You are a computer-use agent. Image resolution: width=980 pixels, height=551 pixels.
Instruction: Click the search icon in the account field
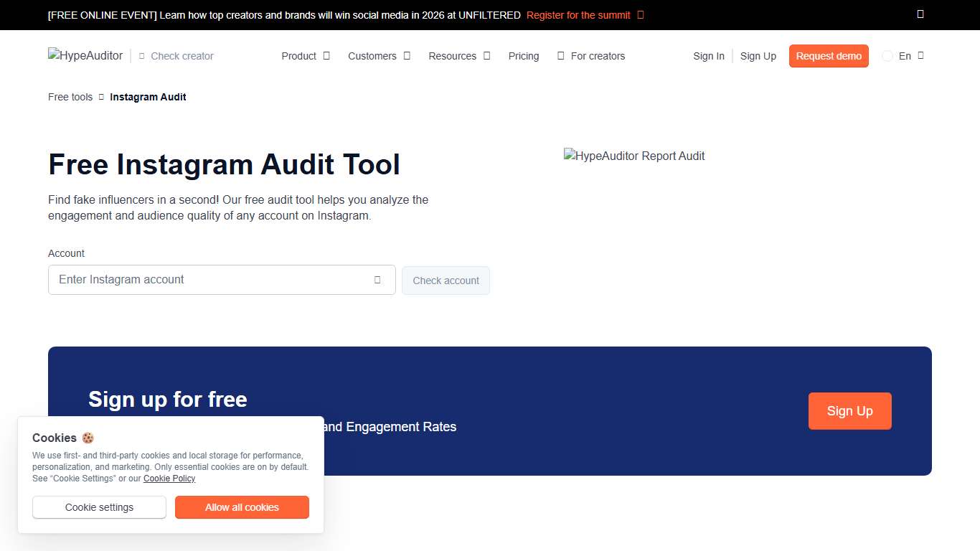[x=377, y=280]
